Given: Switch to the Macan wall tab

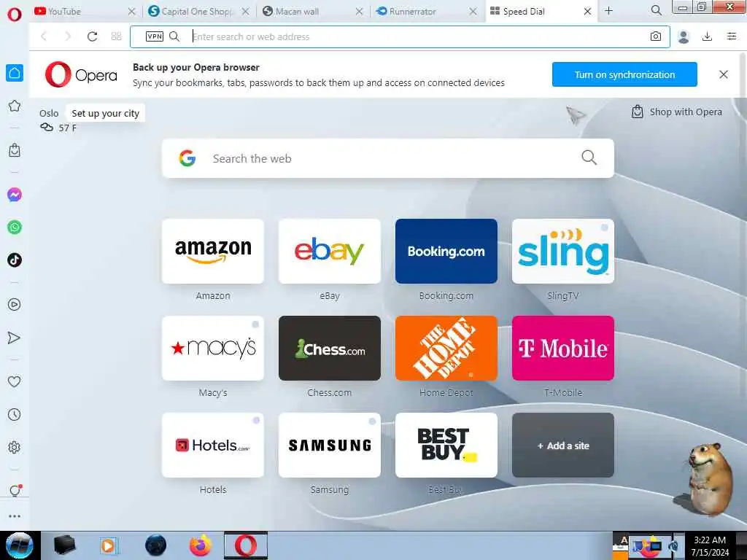Looking at the screenshot, I should (306, 12).
